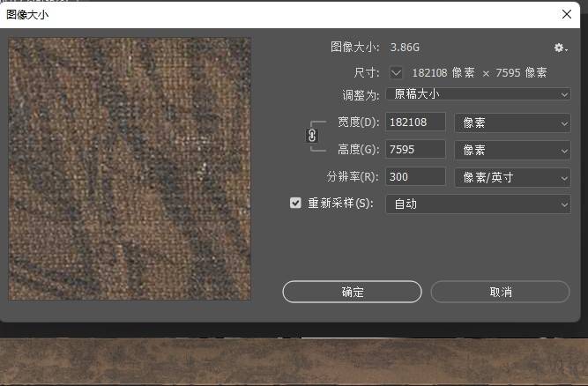The height and width of the screenshot is (386, 588).
Task: Select the 分辨率 field showing 300
Action: tap(416, 177)
